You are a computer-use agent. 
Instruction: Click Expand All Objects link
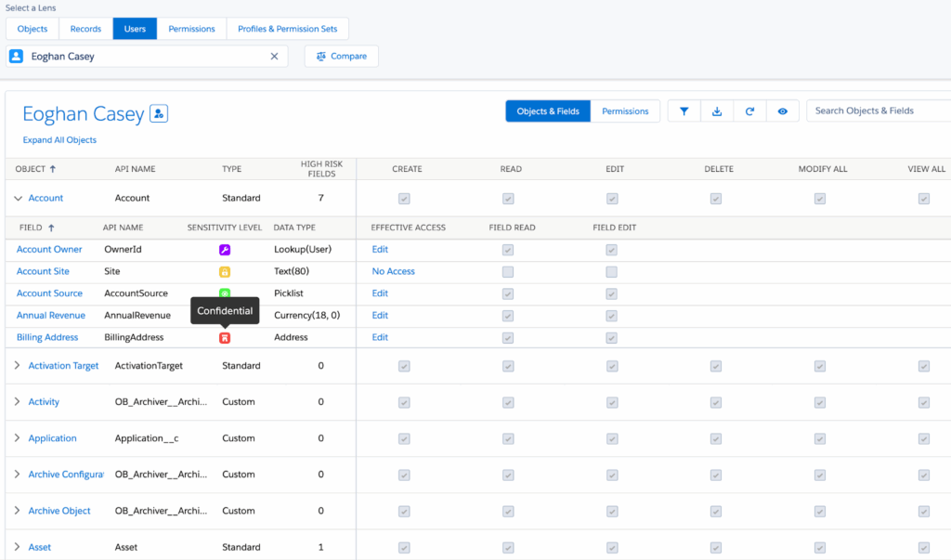[59, 140]
